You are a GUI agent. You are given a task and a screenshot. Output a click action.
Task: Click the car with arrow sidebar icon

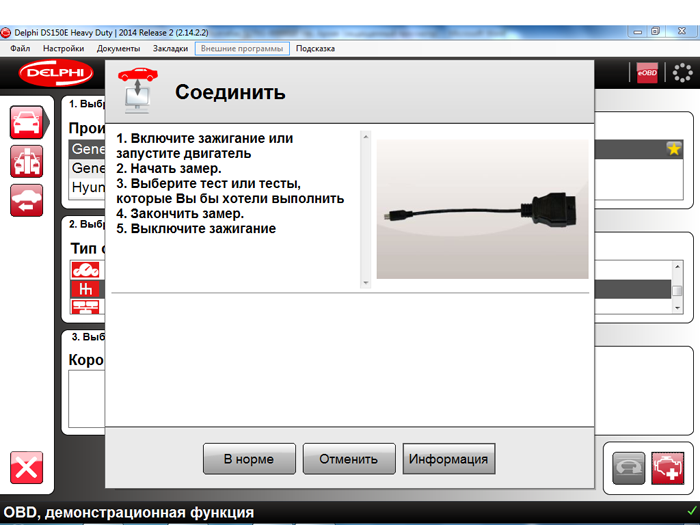click(27, 200)
